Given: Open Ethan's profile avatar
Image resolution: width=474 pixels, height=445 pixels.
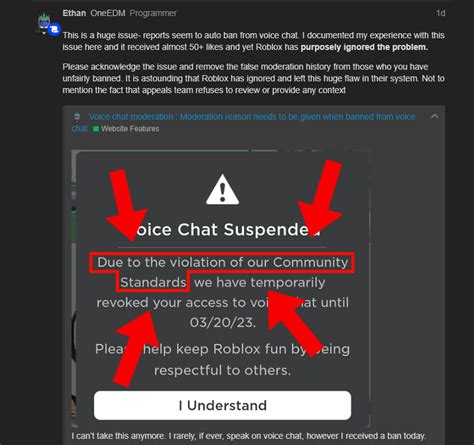Looking at the screenshot, I should pyautogui.click(x=45, y=22).
